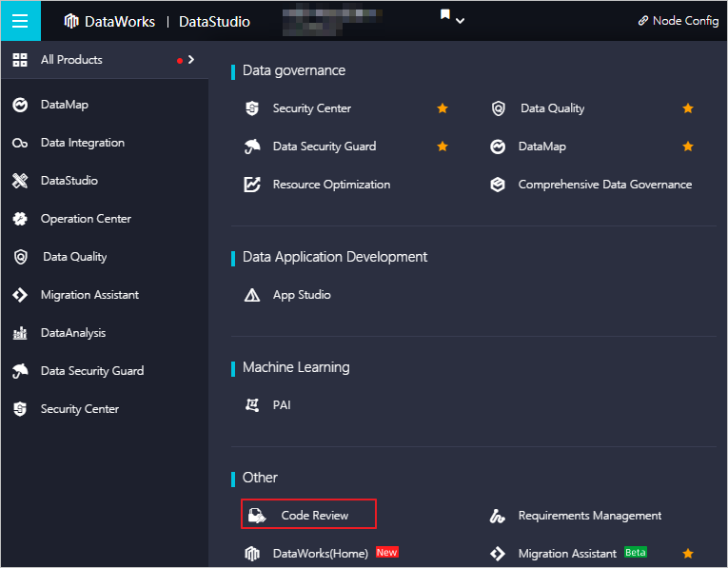This screenshot has width=728, height=568.
Task: Open App Studio
Action: click(x=302, y=295)
